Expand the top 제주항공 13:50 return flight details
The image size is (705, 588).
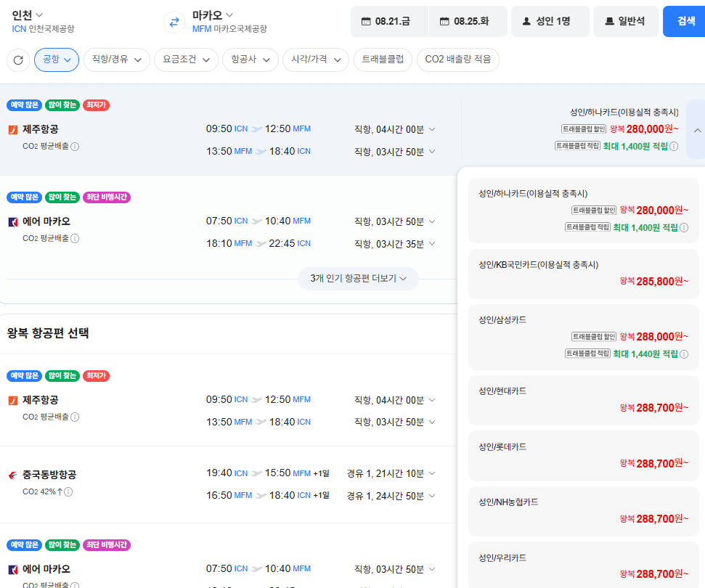[x=431, y=152]
